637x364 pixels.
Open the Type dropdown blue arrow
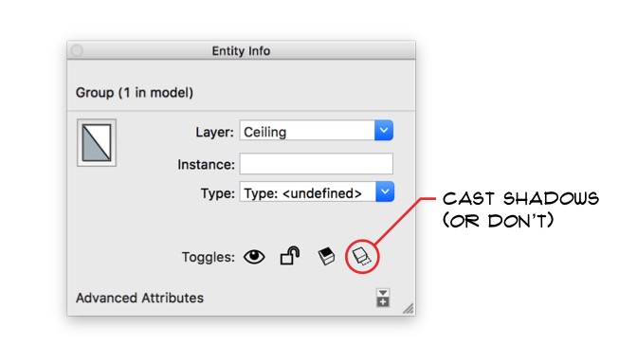tap(385, 191)
